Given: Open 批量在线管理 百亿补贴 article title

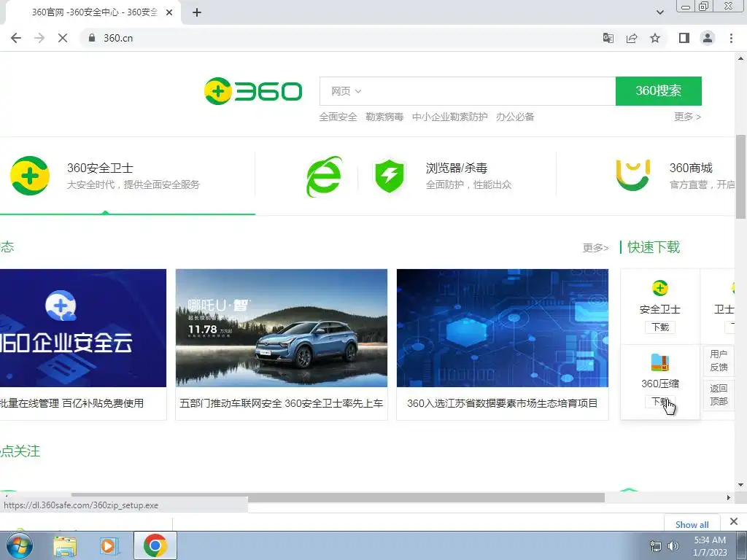Looking at the screenshot, I should (72, 403).
